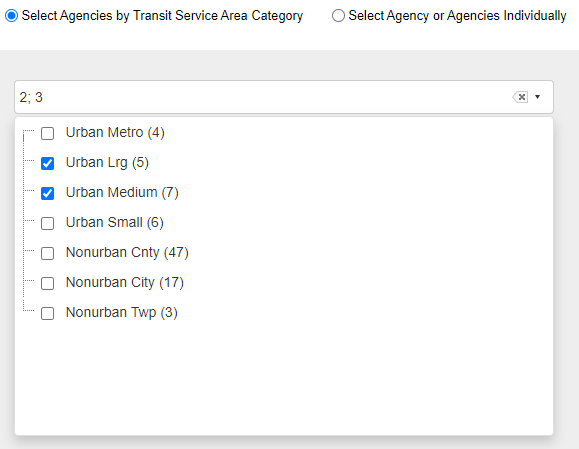This screenshot has height=449, width=579.
Task: Click the Nonurban City (17) label
Action: (x=125, y=282)
